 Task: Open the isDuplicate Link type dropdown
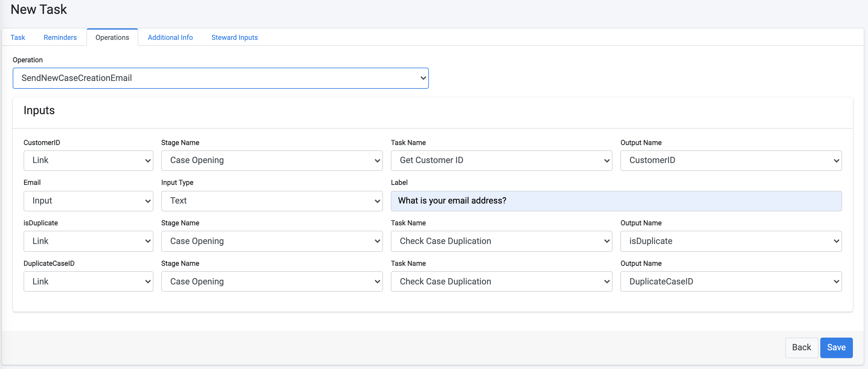click(x=88, y=241)
